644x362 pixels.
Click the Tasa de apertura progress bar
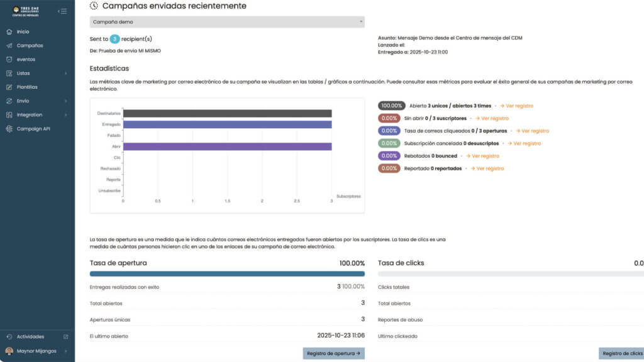[x=227, y=274]
